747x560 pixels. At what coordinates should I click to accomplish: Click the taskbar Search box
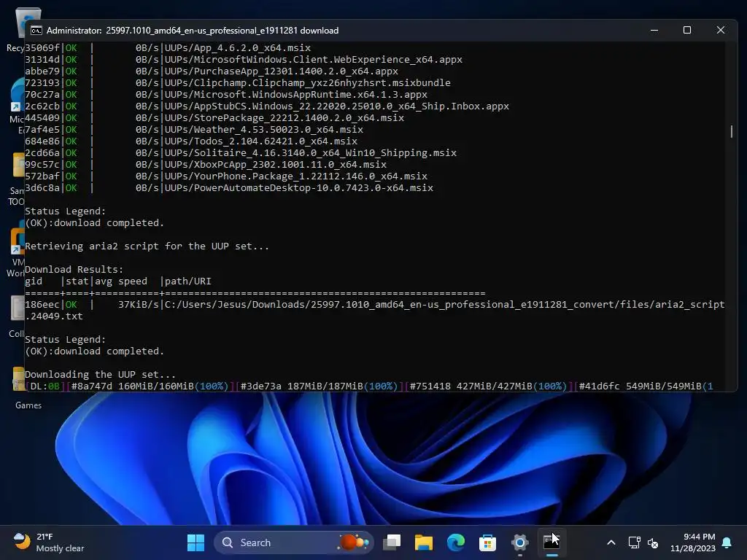coord(294,542)
